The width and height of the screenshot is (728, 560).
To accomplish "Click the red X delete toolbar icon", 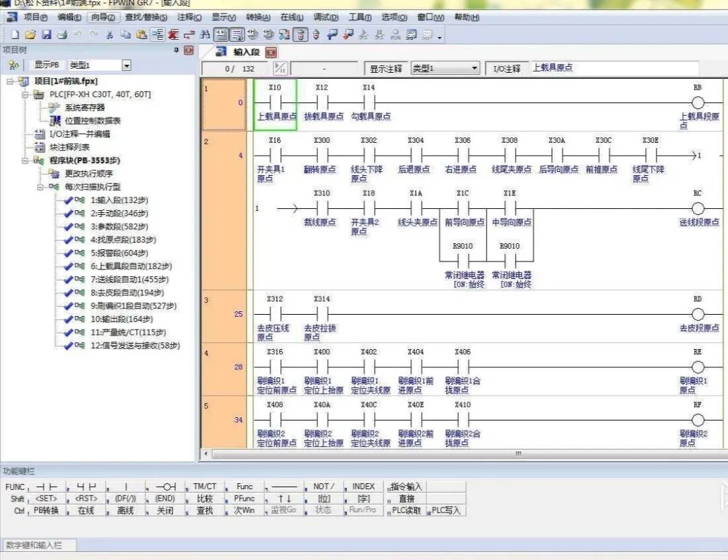I will [x=174, y=34].
